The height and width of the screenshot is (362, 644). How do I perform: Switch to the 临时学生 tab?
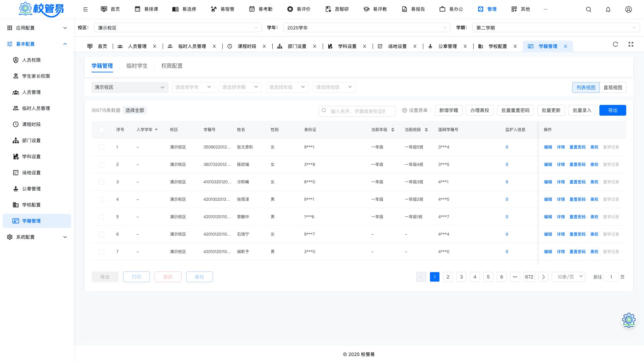click(137, 66)
